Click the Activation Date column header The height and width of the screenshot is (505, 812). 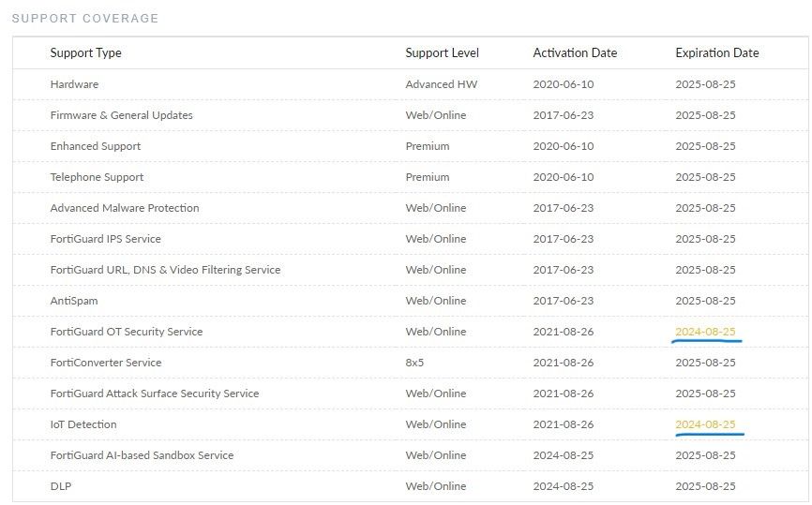[x=575, y=53]
